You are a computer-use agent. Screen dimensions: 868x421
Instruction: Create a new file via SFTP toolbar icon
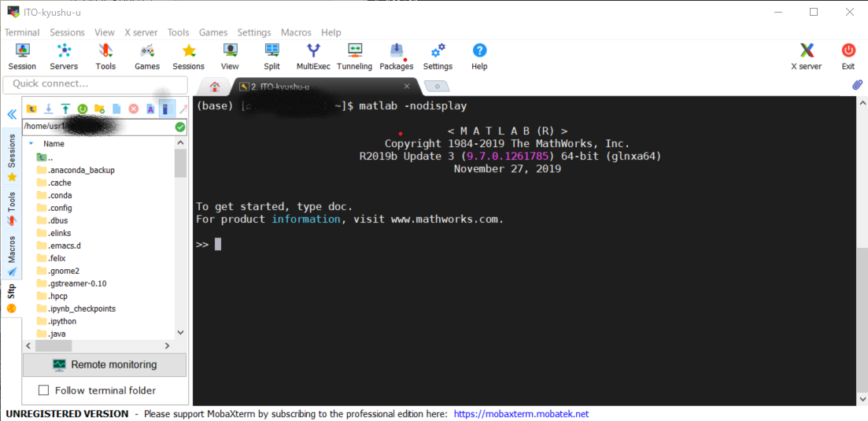pos(116,109)
